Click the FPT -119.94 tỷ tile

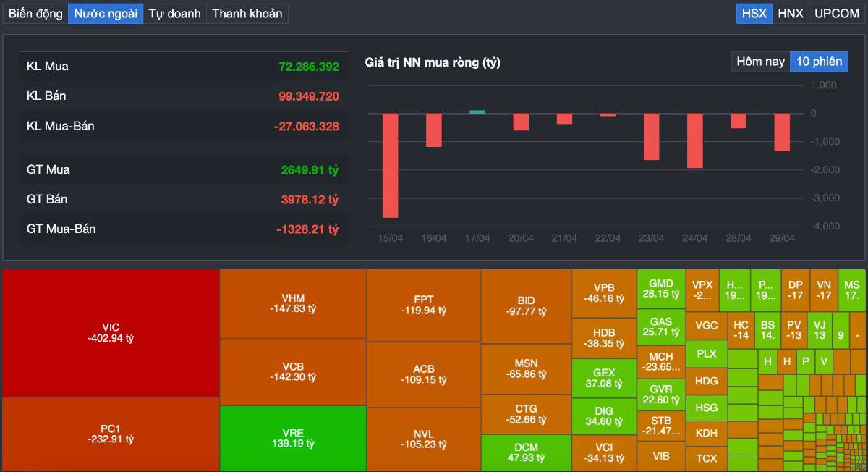[424, 305]
